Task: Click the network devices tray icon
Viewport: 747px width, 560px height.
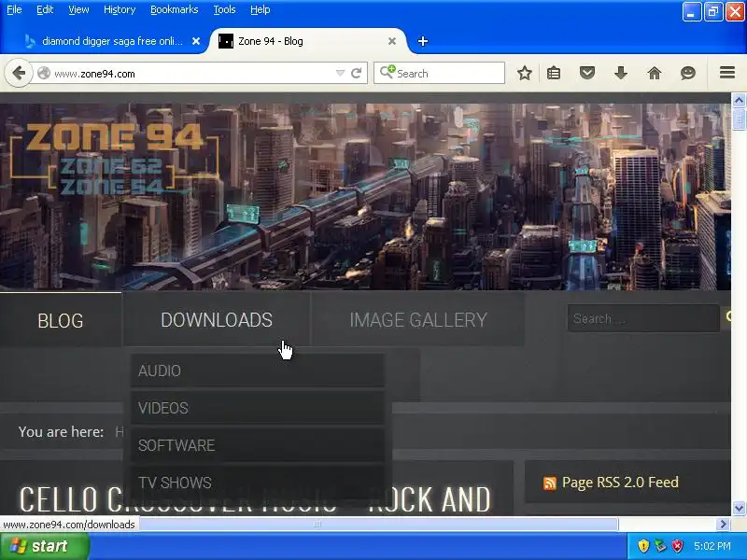Action: (660, 546)
